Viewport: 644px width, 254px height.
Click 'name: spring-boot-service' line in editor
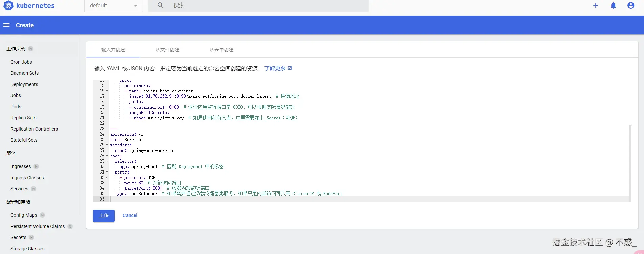(144, 151)
